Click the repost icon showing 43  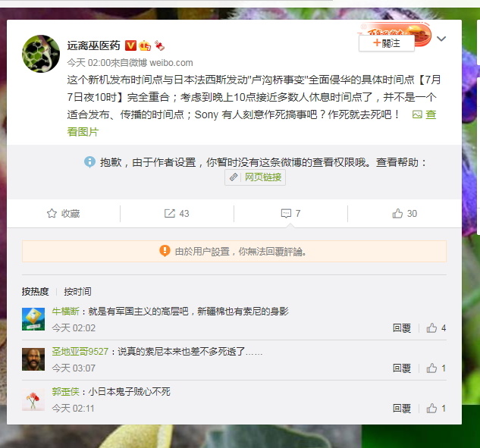[x=170, y=213]
